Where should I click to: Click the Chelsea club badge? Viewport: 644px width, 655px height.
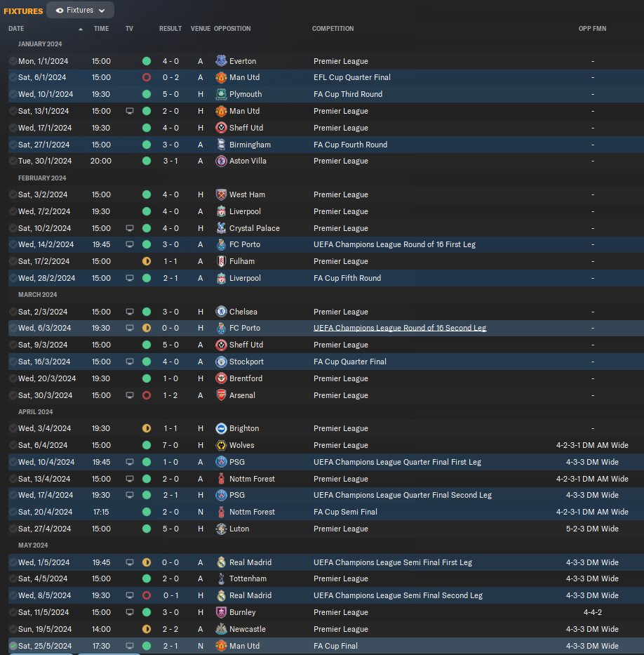click(221, 312)
